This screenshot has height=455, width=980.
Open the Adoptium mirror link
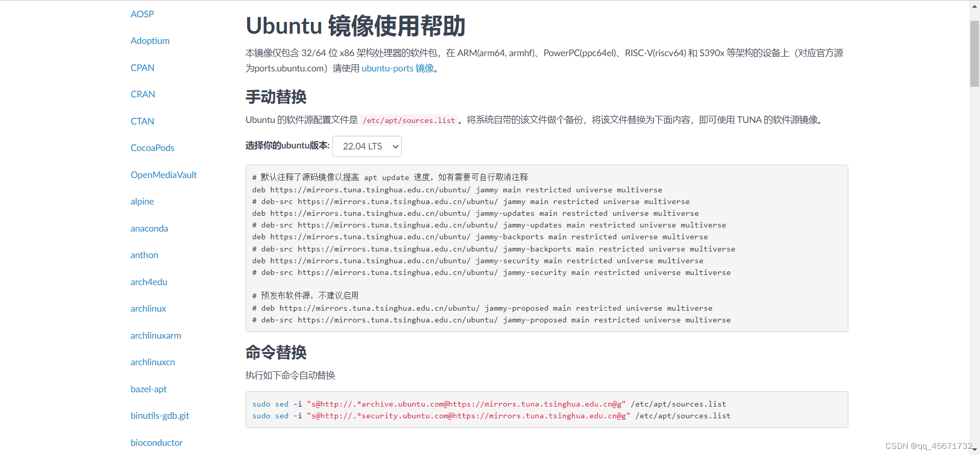[150, 41]
